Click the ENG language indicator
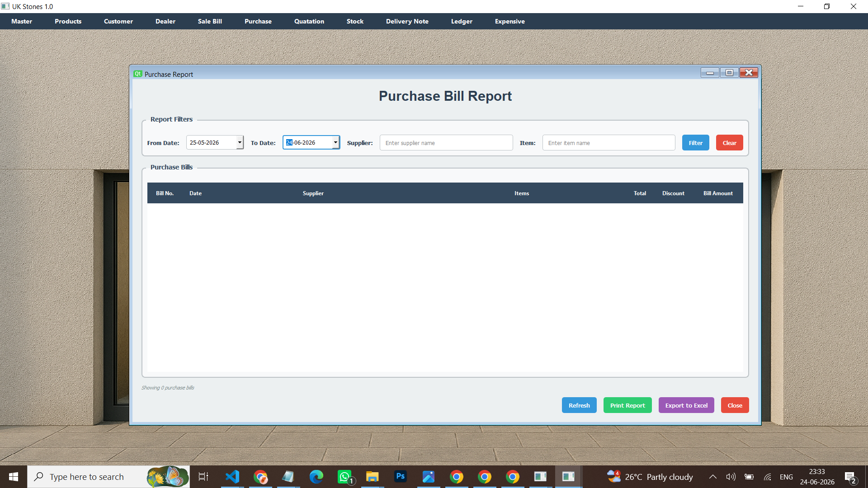Screen dimensions: 868x488 tap(786, 477)
